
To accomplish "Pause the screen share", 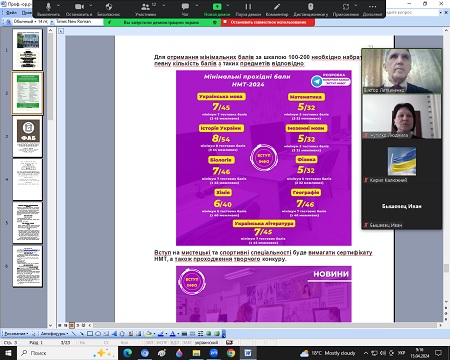I will (248, 9).
